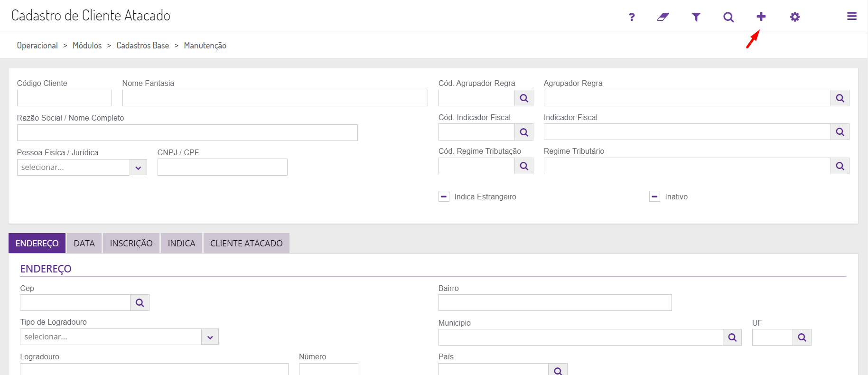Go to Cadastros Base breadcrumb link
This screenshot has height=375, width=868.
(x=142, y=46)
